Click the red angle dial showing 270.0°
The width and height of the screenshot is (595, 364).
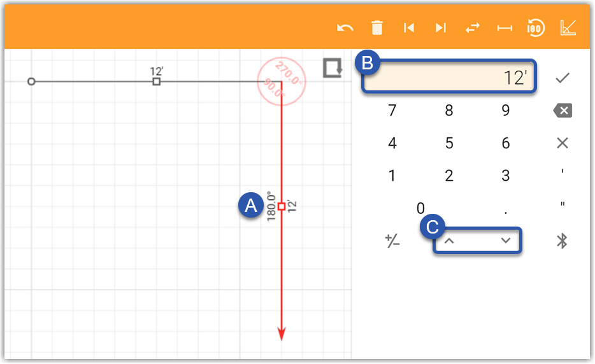[x=281, y=81]
